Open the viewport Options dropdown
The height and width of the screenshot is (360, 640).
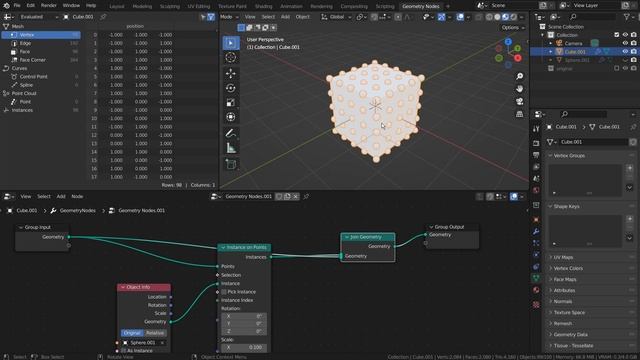pos(513,28)
